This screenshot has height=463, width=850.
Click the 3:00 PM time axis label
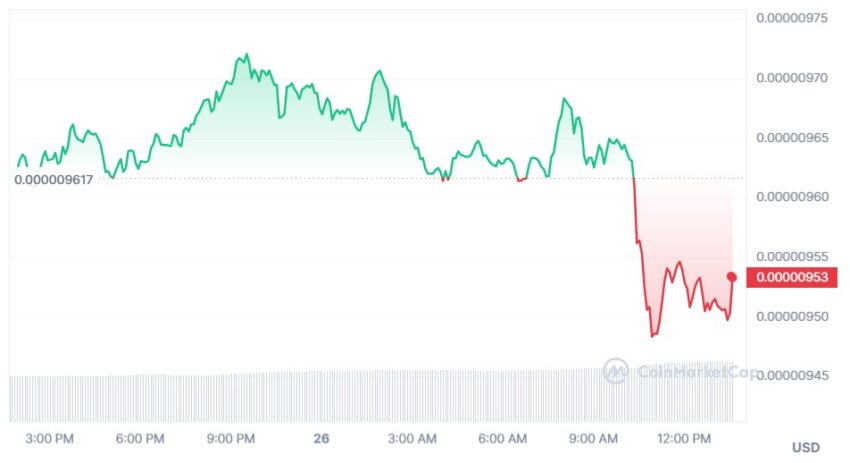tap(49, 439)
